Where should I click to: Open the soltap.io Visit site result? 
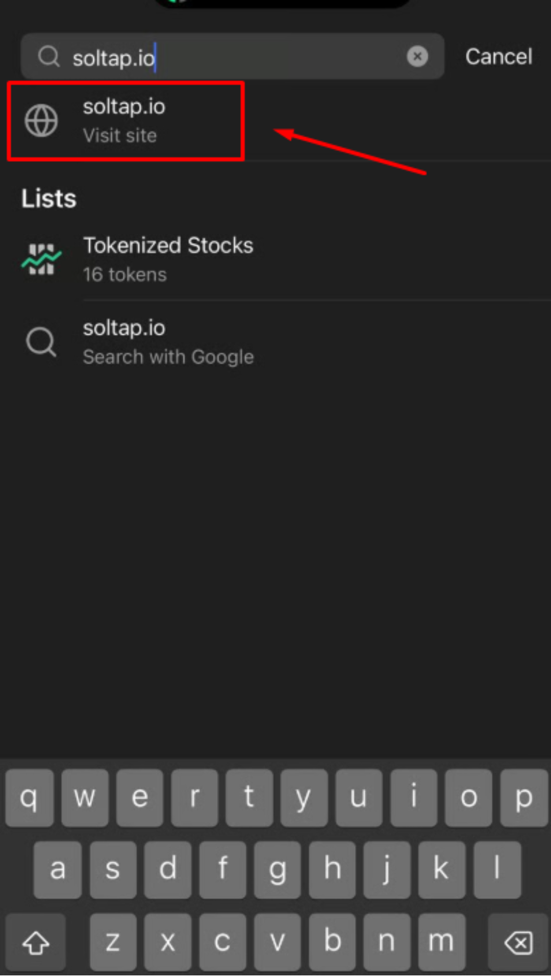[124, 121]
